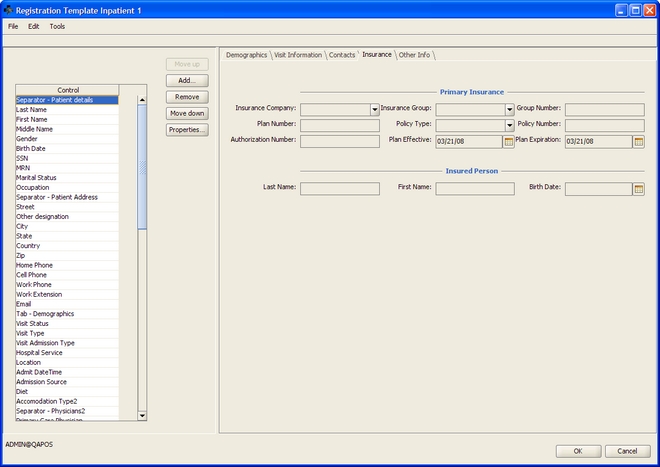Open the Other Info tab
Image resolution: width=660 pixels, height=467 pixels.
click(x=414, y=55)
